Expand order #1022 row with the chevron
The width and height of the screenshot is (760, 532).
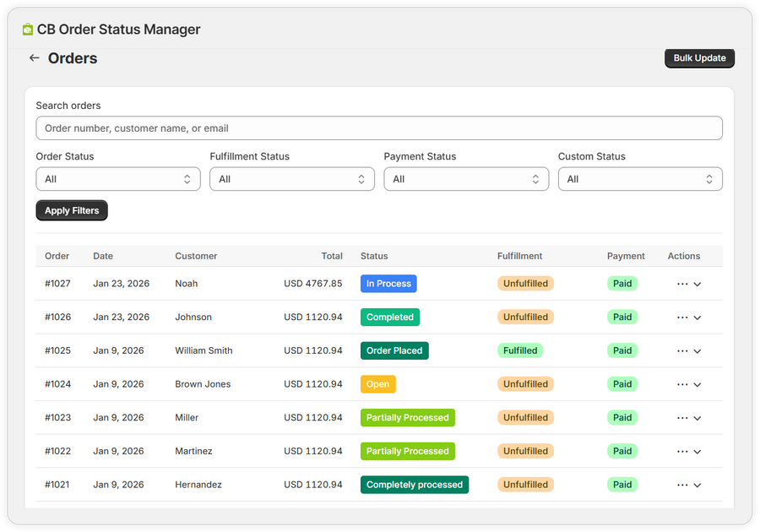pos(698,452)
